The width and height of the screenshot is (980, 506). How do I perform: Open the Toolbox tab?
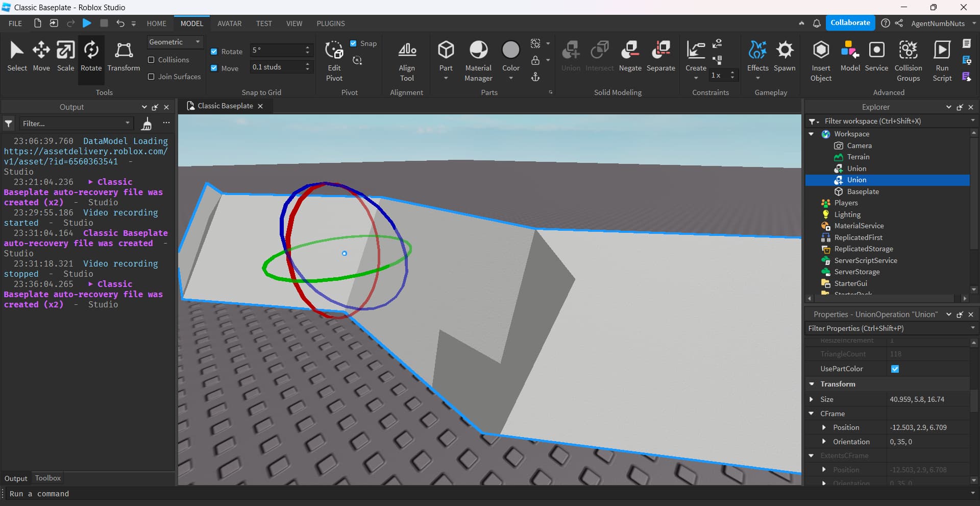(47, 478)
